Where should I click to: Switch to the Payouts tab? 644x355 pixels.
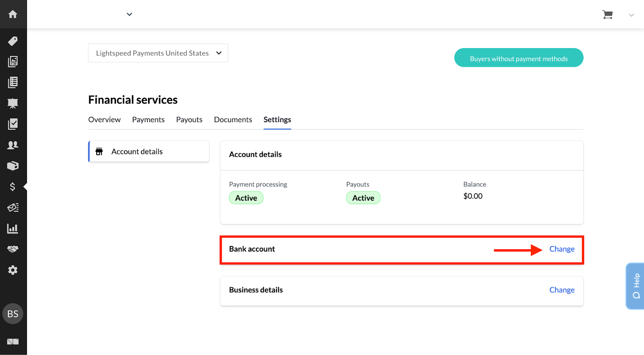[189, 120]
